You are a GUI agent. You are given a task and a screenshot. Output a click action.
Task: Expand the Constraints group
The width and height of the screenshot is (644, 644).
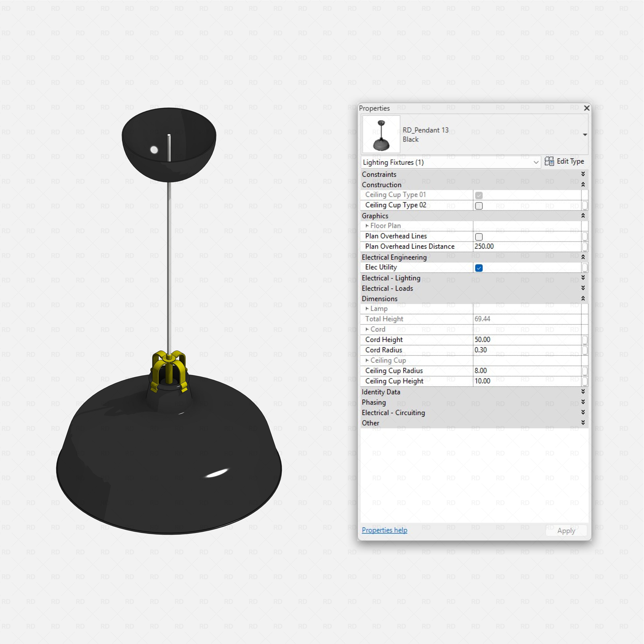pyautogui.click(x=583, y=174)
